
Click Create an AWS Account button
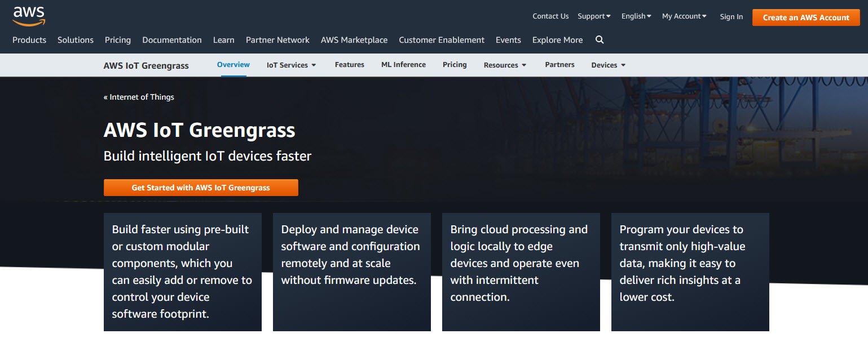(806, 17)
